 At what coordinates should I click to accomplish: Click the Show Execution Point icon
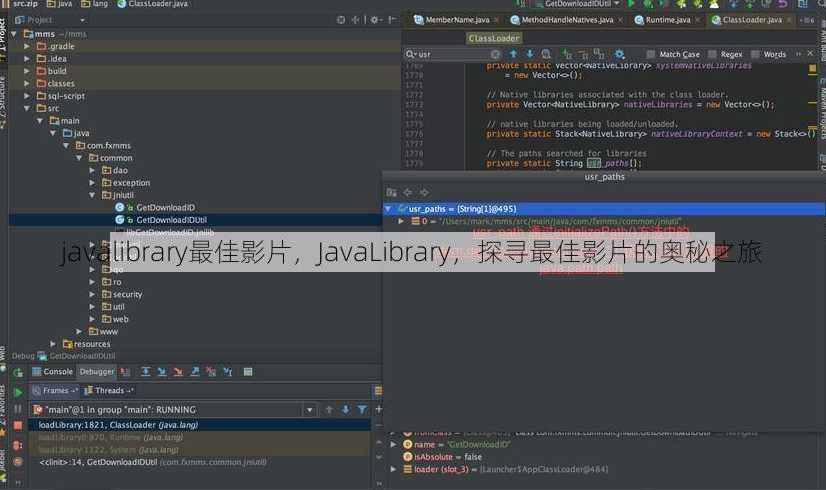tap(125, 372)
